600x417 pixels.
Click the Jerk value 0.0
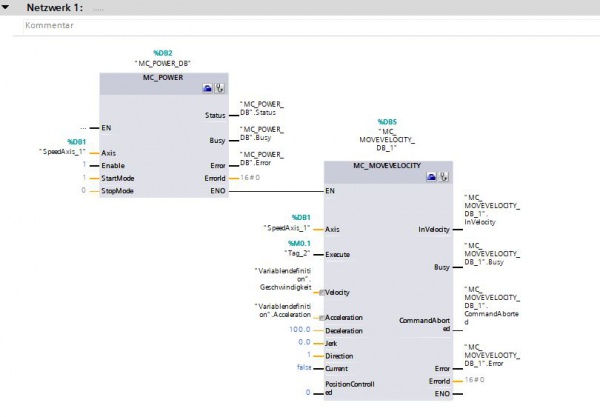pyautogui.click(x=305, y=342)
